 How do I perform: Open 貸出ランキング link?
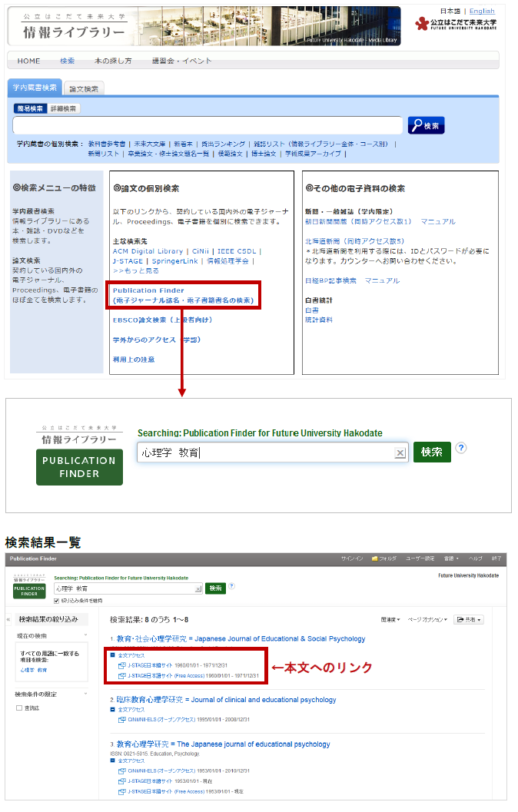pos(223,144)
